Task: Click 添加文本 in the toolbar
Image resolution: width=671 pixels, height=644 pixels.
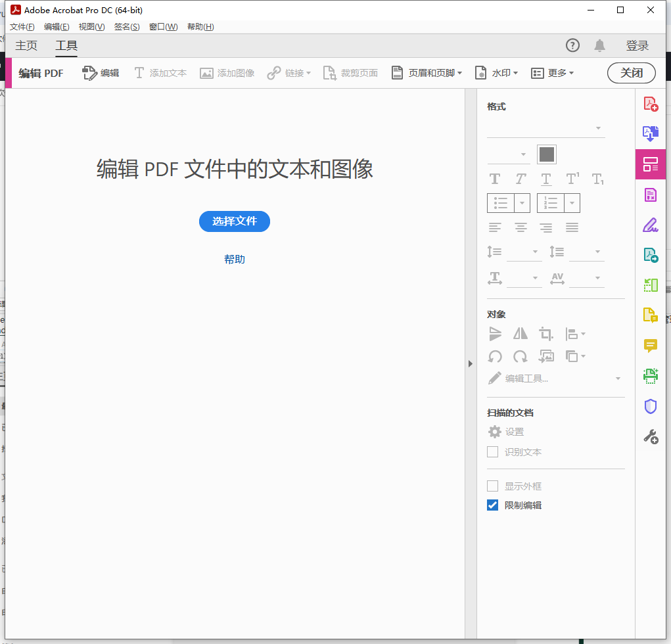Action: coord(160,73)
